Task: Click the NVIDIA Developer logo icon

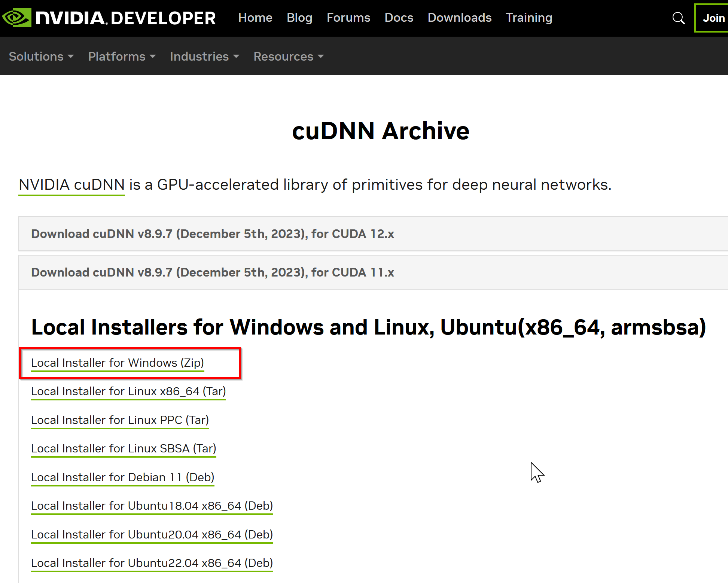Action: (18, 17)
